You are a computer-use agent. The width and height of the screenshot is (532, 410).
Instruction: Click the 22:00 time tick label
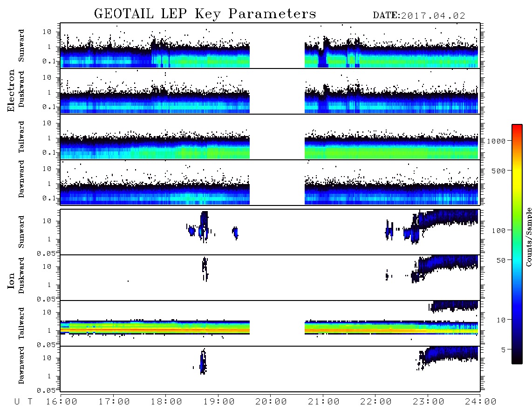tap(376, 402)
